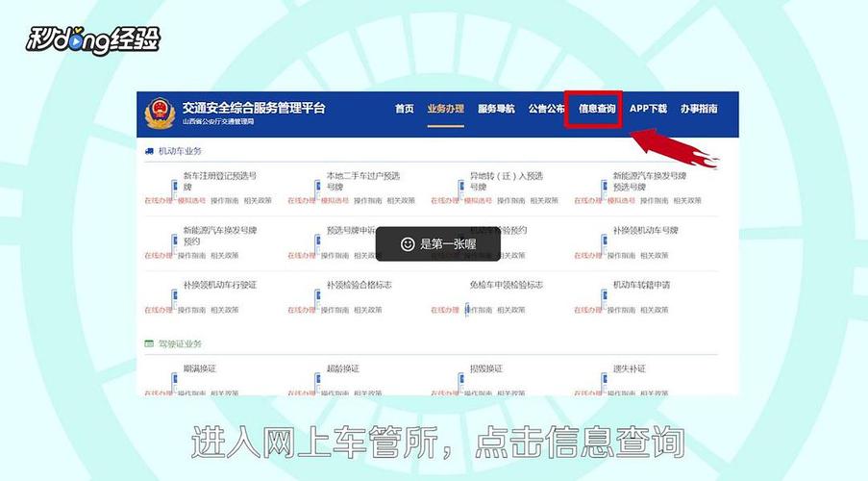The height and width of the screenshot is (481, 868).
Task: Click plate icon beside 补换领机动车行驶证
Action: pos(174,298)
